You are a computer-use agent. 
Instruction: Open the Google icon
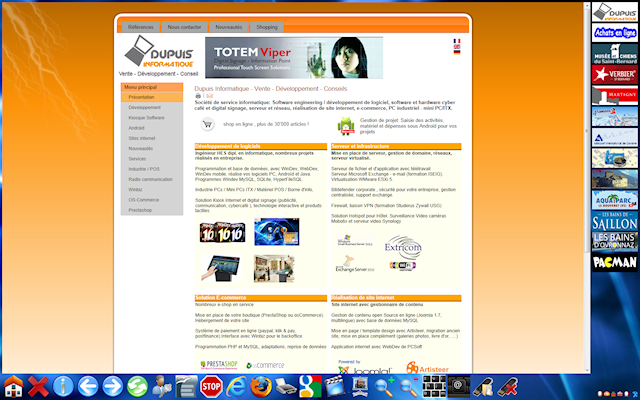click(x=310, y=386)
